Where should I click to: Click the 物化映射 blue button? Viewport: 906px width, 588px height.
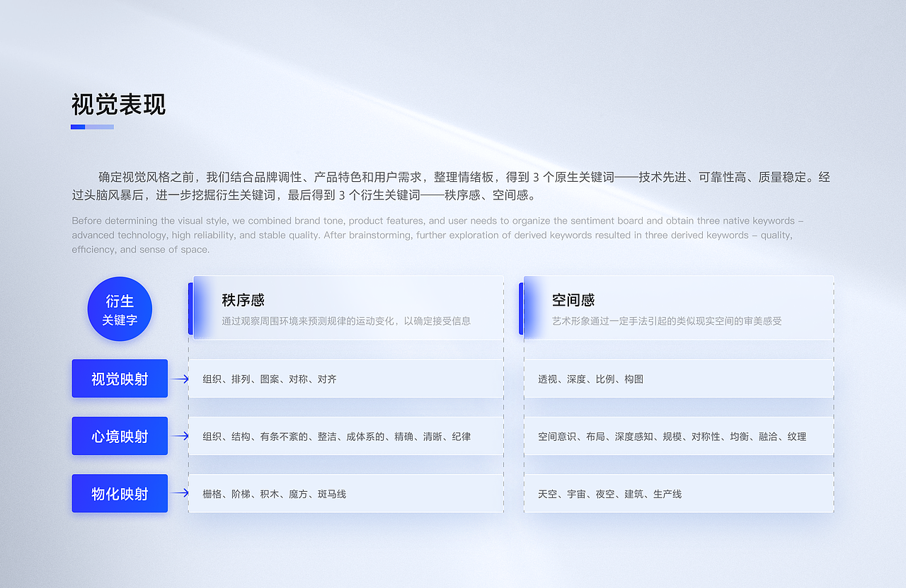click(x=120, y=493)
